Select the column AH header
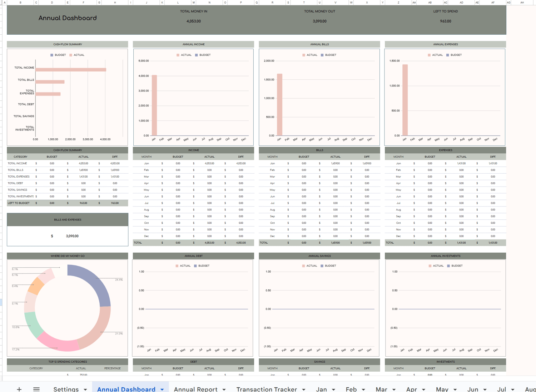Screen dimensions: 536x392 point(522,3)
